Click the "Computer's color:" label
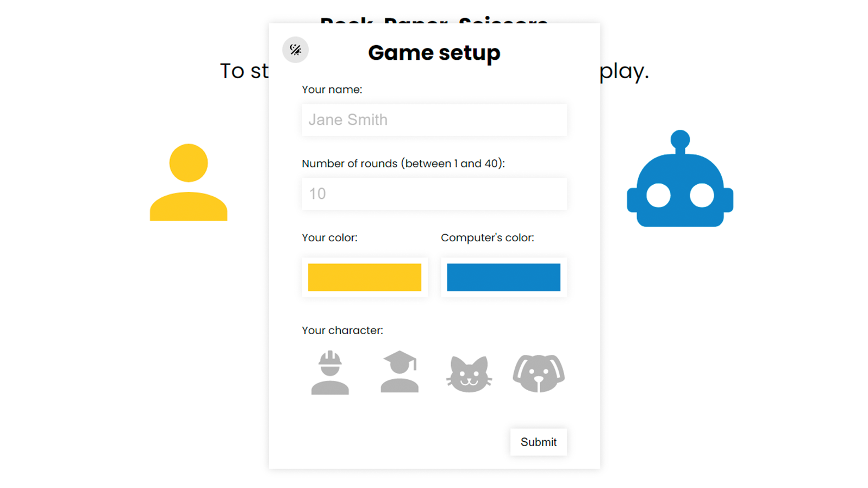The height and width of the screenshot is (488, 868). 487,238
